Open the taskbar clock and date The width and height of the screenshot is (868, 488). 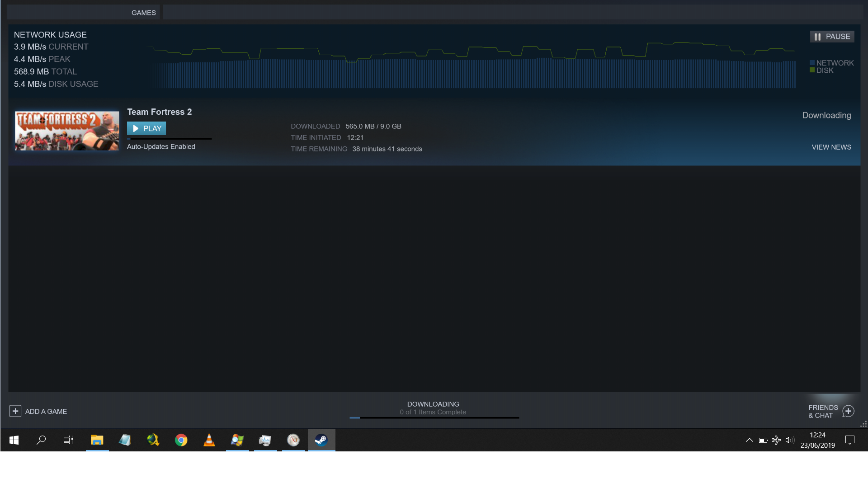(x=817, y=440)
